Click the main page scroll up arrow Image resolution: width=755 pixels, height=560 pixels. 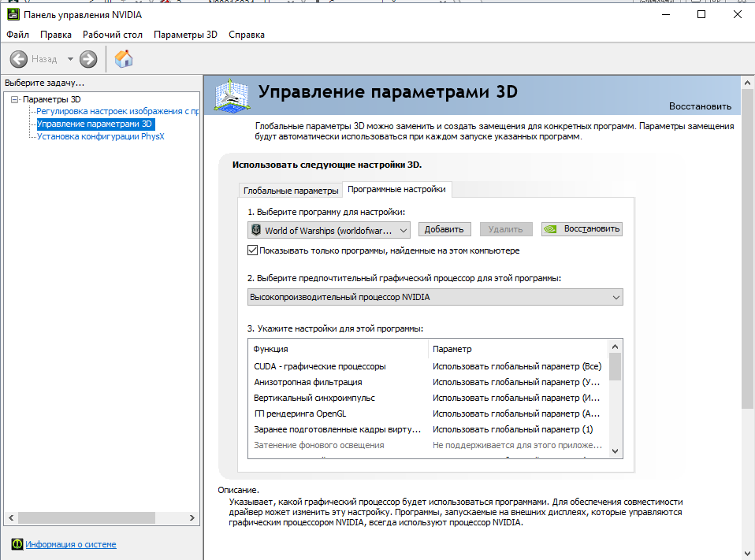pyautogui.click(x=747, y=83)
